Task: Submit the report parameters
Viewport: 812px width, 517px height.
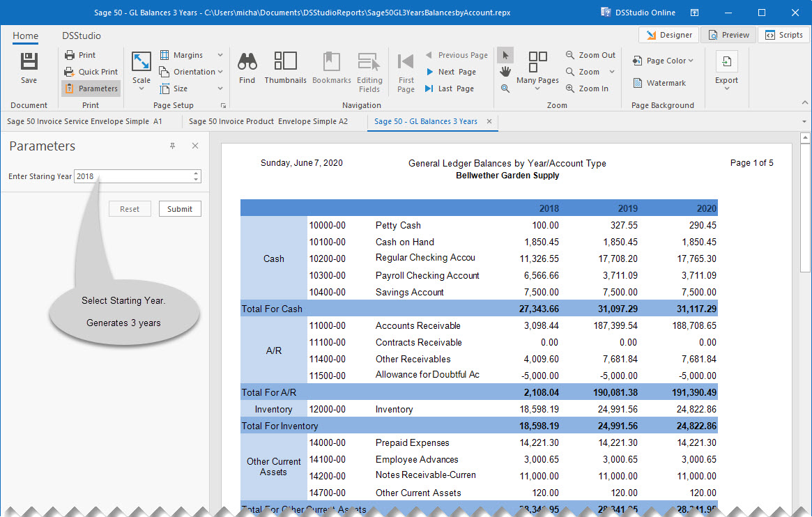Action: 180,209
